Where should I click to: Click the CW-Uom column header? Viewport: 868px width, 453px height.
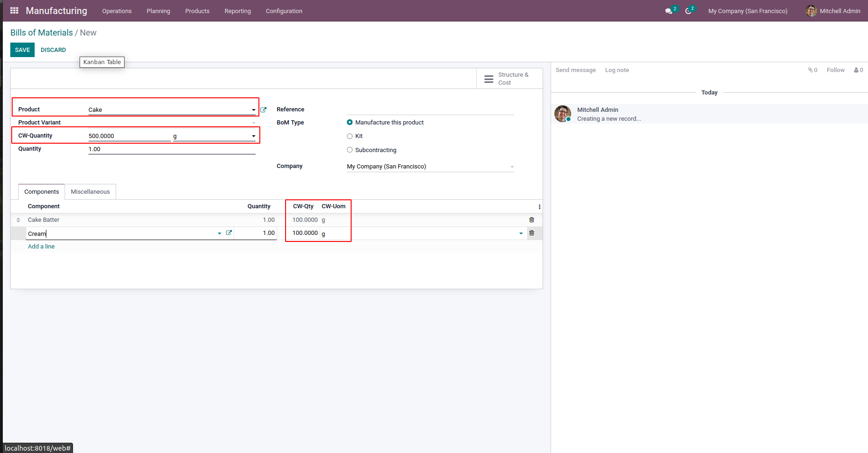[333, 206]
